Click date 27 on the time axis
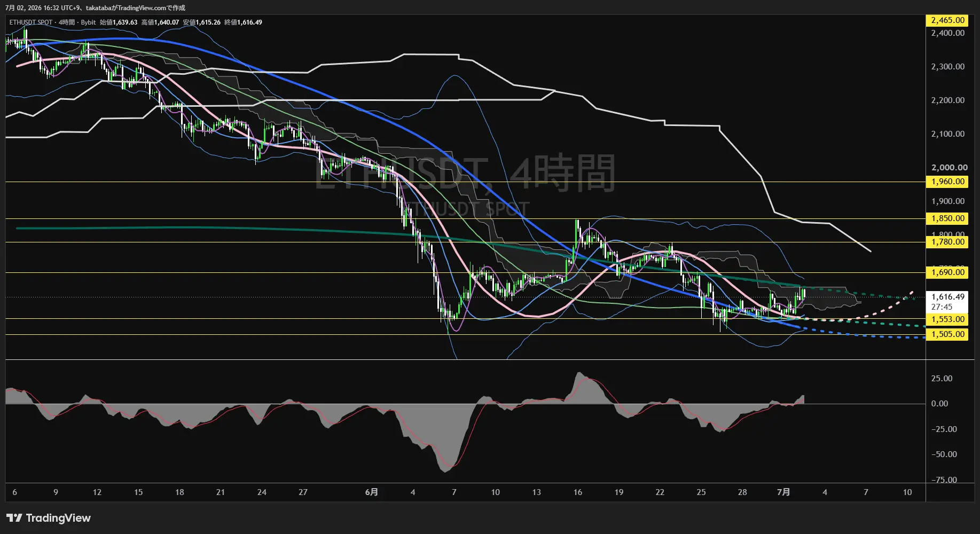The width and height of the screenshot is (980, 534). [303, 492]
